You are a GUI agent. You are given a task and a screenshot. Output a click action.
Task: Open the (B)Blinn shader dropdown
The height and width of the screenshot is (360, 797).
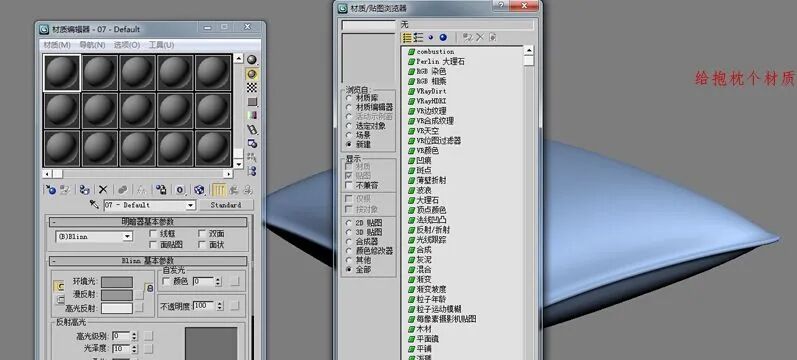click(x=128, y=236)
